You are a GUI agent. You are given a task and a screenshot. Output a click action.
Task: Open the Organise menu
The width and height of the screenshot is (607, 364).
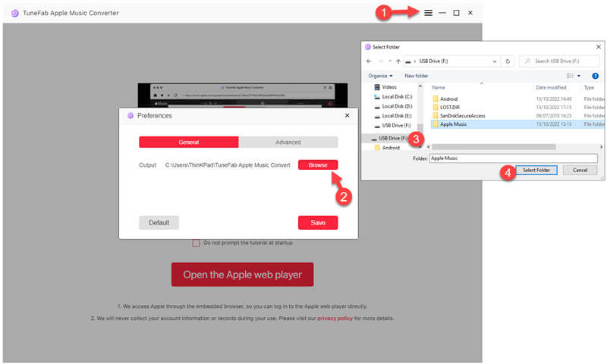380,76
